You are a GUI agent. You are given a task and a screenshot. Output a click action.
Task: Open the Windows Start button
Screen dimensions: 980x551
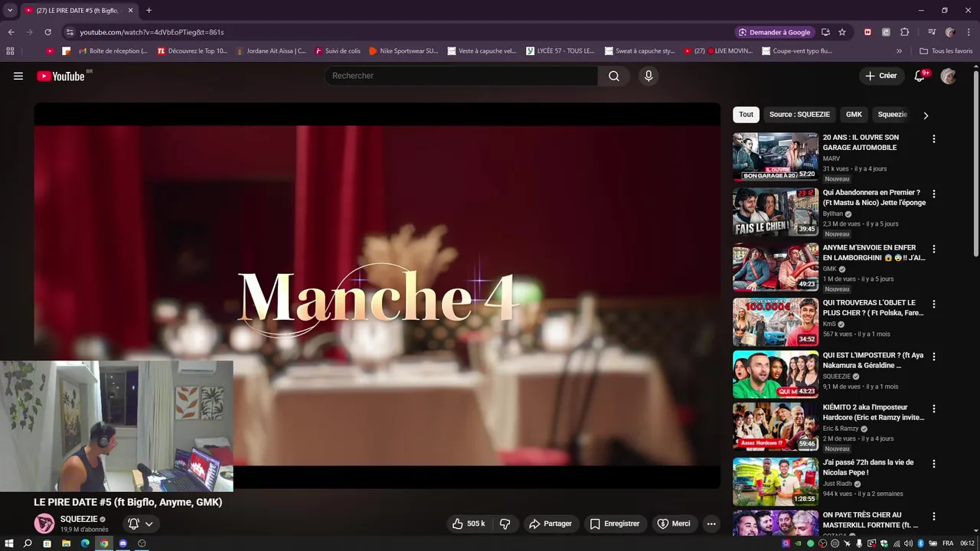(x=9, y=543)
